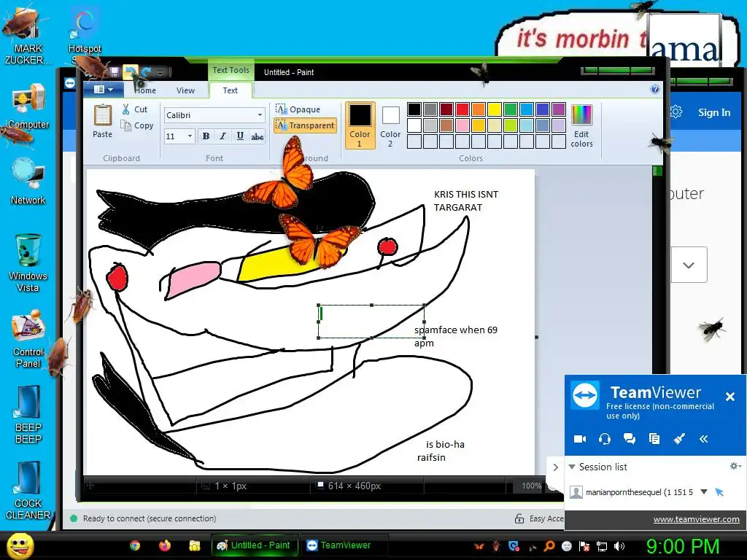
Task: Pick the yellow color swatch
Action: (x=495, y=109)
